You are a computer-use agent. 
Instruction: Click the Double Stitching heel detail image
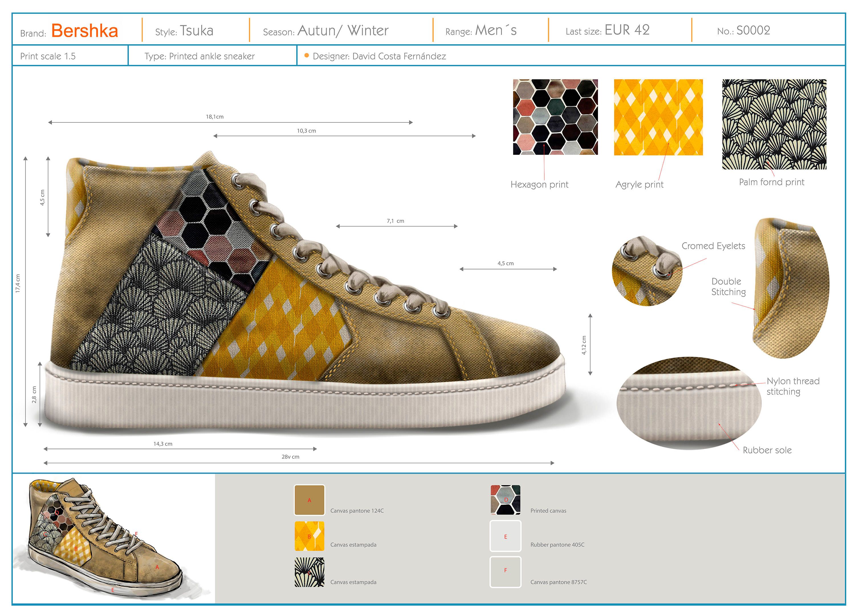coord(791,288)
